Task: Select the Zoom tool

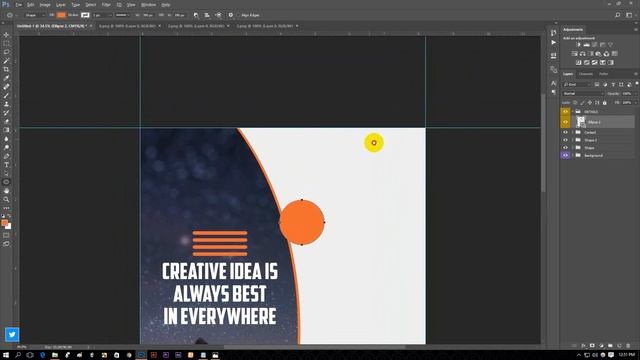Action: (x=6, y=199)
